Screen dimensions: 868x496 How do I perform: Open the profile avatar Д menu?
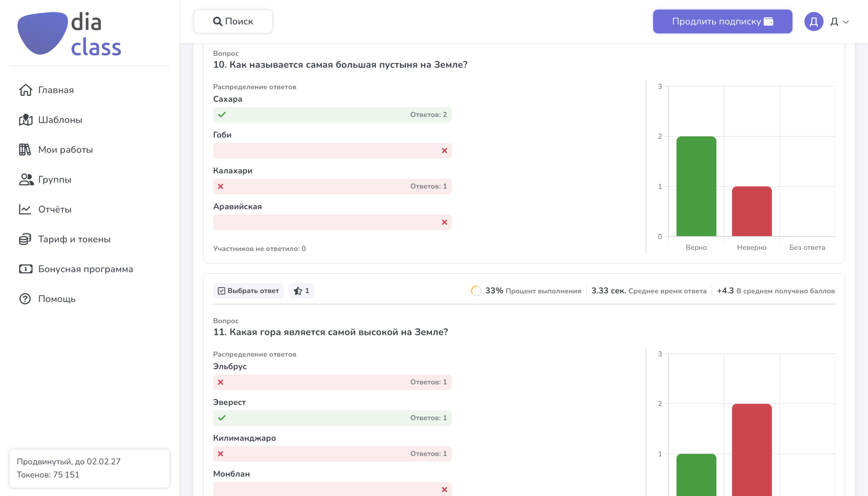tap(813, 22)
